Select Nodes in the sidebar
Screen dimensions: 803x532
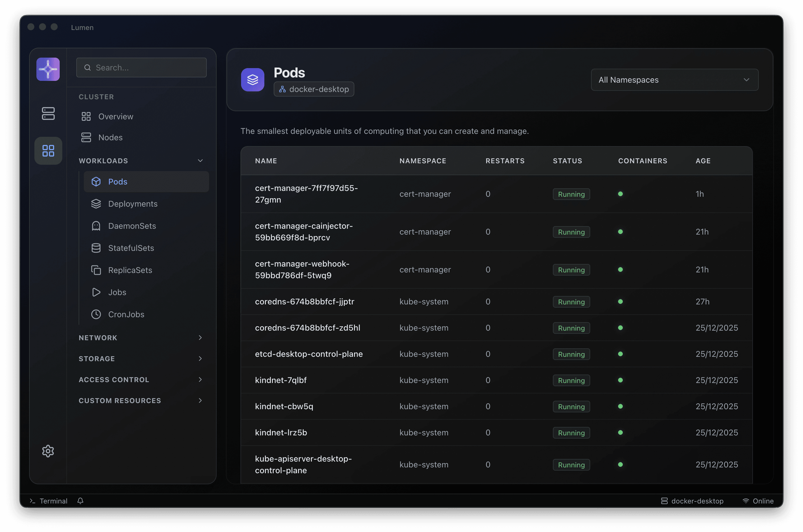pyautogui.click(x=110, y=137)
